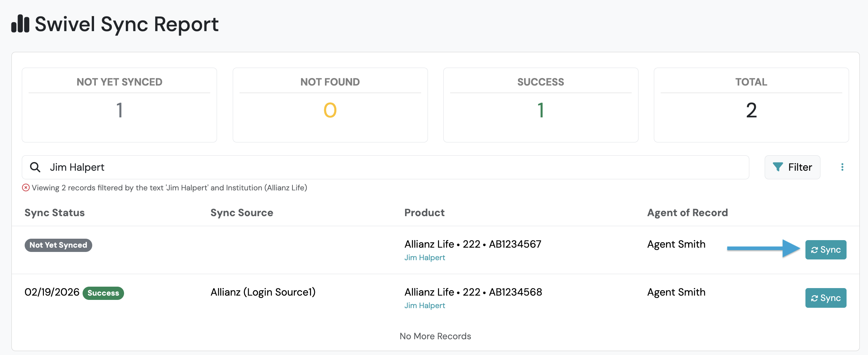Click Agent Smith in the AB1234567 row
This screenshot has width=868, height=355.
pyautogui.click(x=676, y=244)
